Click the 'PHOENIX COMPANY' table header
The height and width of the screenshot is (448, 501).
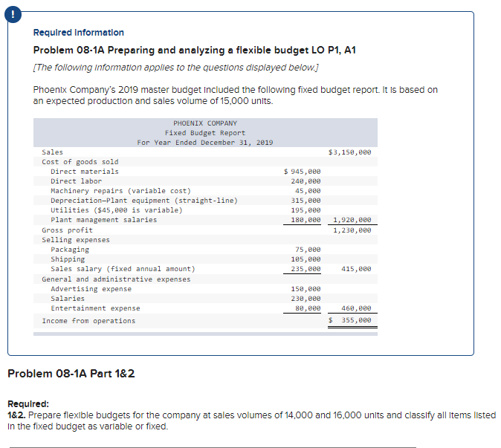205,123
